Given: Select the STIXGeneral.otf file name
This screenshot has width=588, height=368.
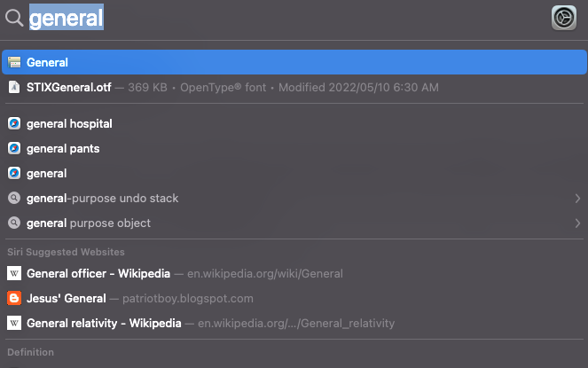Looking at the screenshot, I should 69,88.
